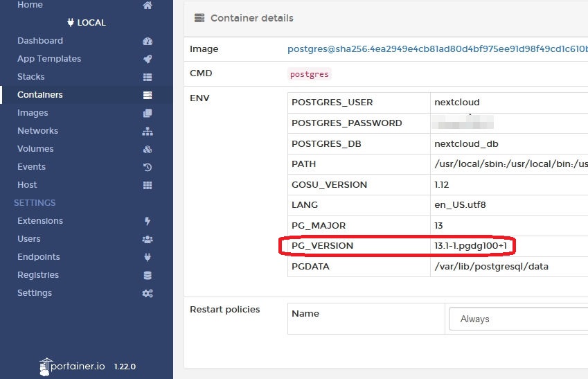The image size is (588, 379).
Task: Click the Host grid icon
Action: pyautogui.click(x=147, y=185)
